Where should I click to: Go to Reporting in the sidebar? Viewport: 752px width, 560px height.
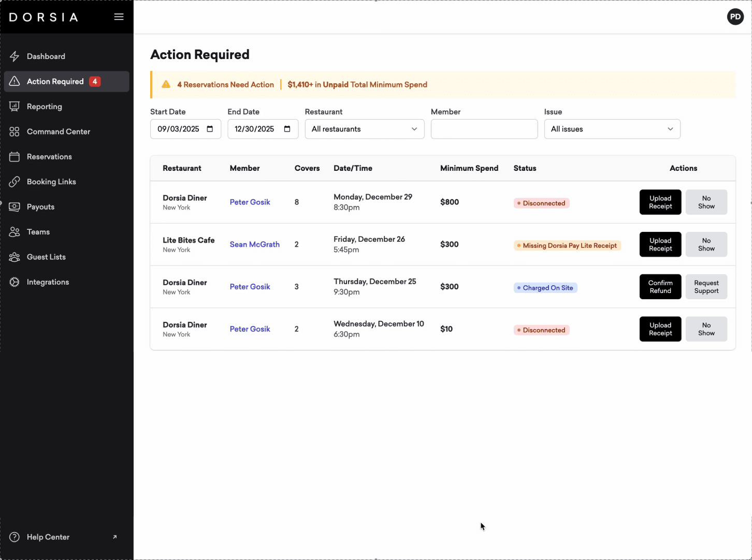click(66, 107)
